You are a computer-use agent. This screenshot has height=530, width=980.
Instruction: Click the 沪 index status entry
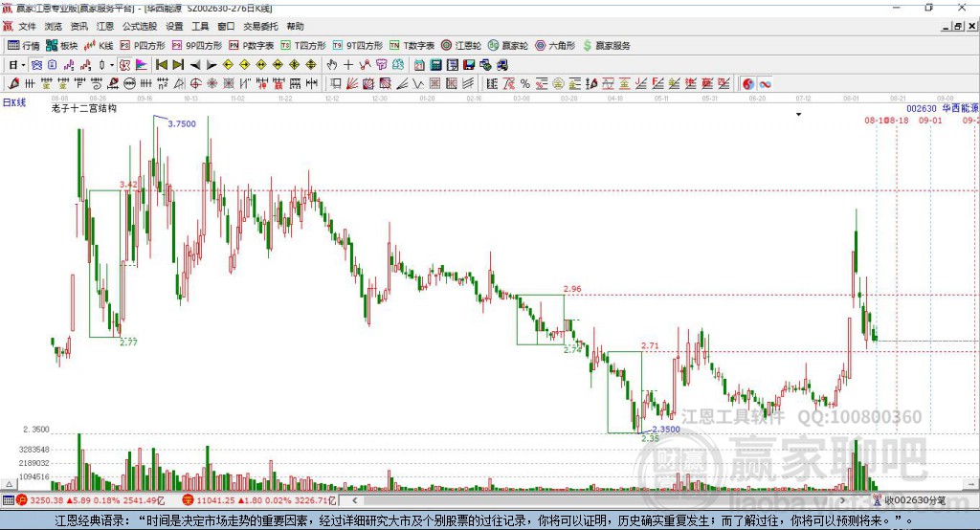pyautogui.click(x=91, y=500)
